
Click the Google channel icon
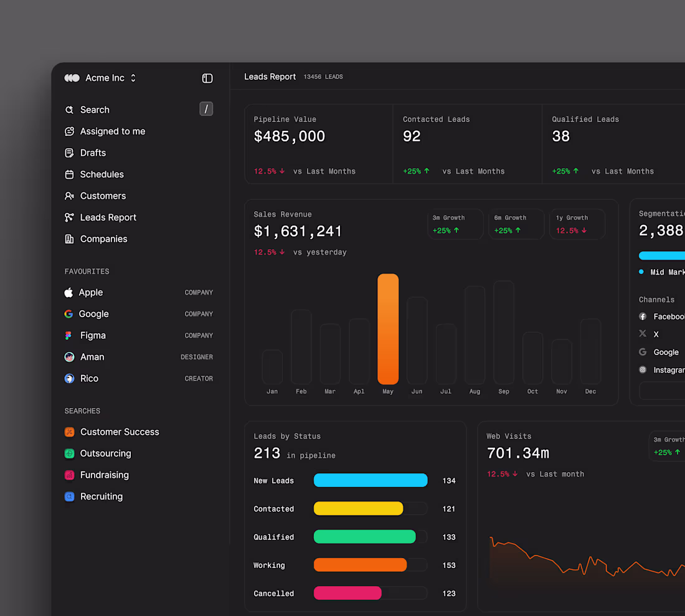(x=643, y=352)
